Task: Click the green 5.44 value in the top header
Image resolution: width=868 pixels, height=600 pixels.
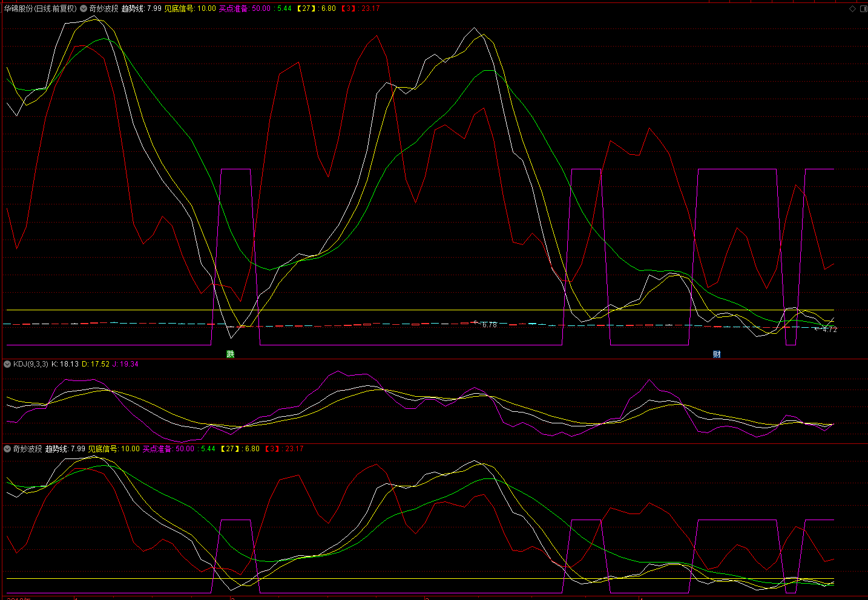Action: [x=284, y=8]
